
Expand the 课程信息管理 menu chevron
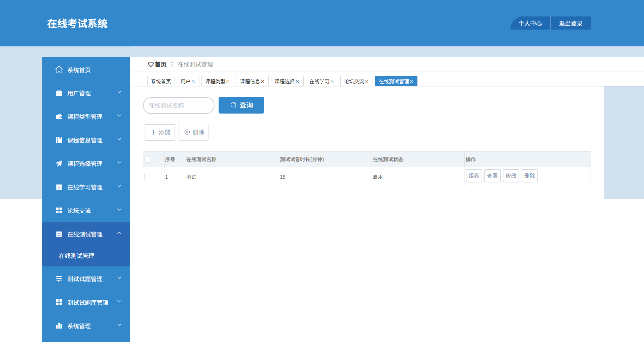(x=119, y=139)
